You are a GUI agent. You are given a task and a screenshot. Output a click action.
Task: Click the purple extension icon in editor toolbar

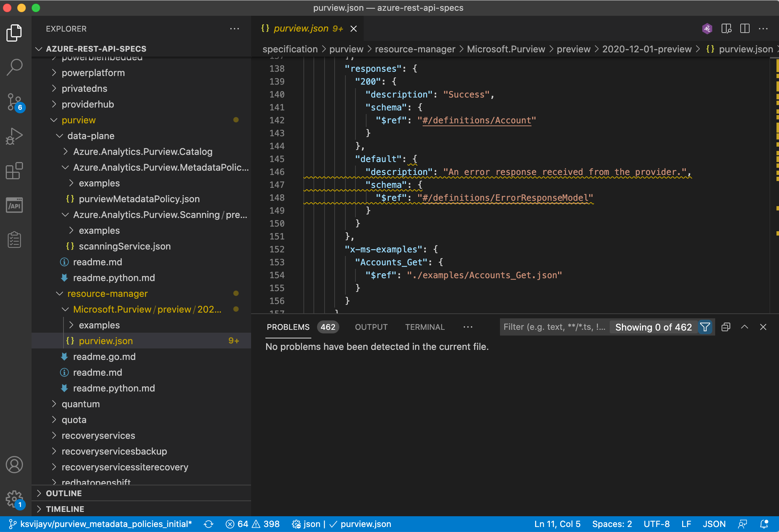(x=707, y=29)
